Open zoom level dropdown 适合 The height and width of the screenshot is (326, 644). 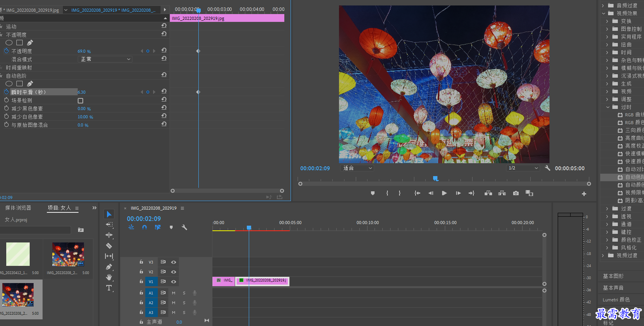pyautogui.click(x=357, y=168)
